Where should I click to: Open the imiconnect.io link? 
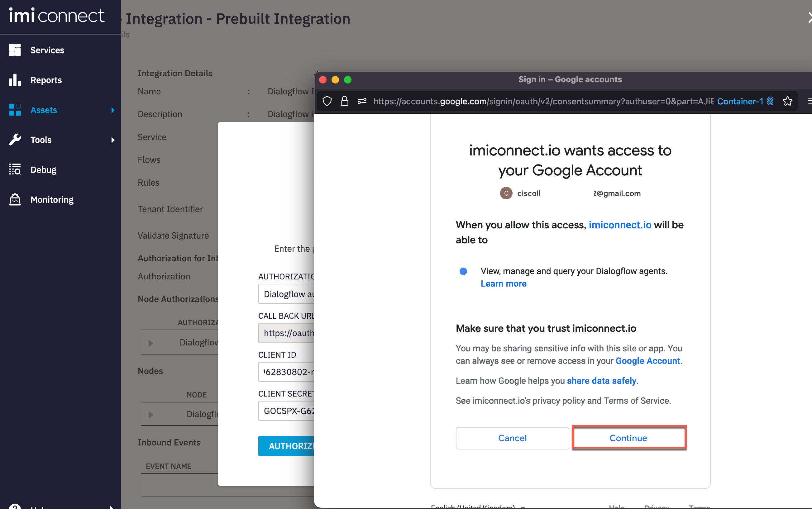(x=620, y=225)
